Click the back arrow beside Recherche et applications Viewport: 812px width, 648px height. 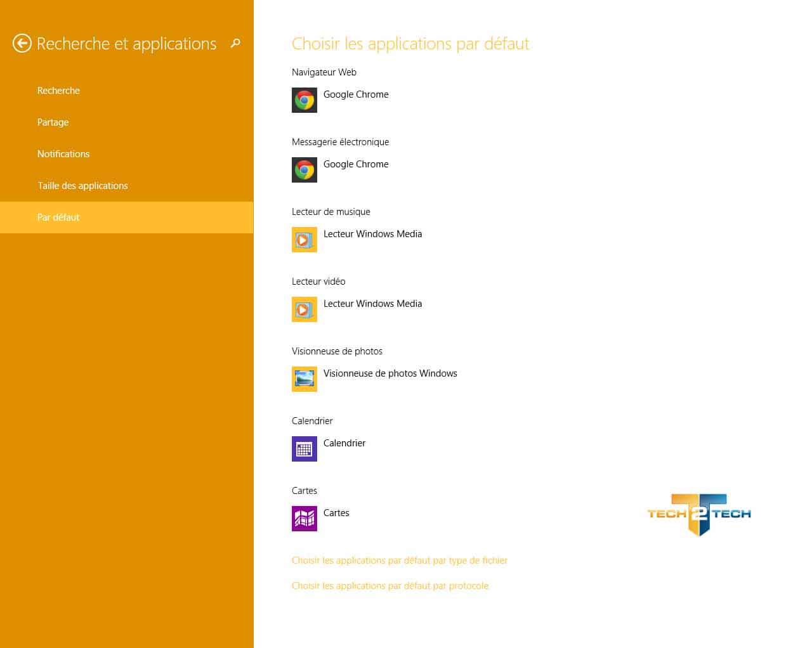click(22, 43)
